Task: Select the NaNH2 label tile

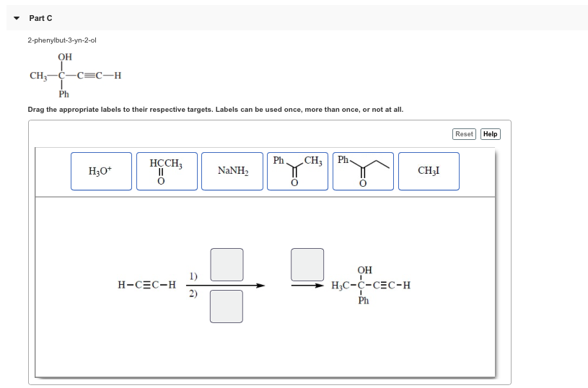Action: pos(232,171)
